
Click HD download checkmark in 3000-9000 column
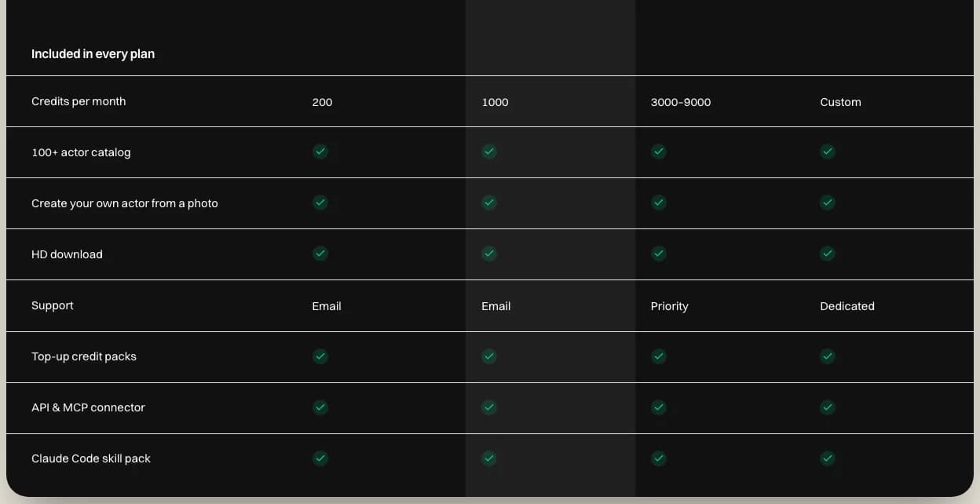659,254
